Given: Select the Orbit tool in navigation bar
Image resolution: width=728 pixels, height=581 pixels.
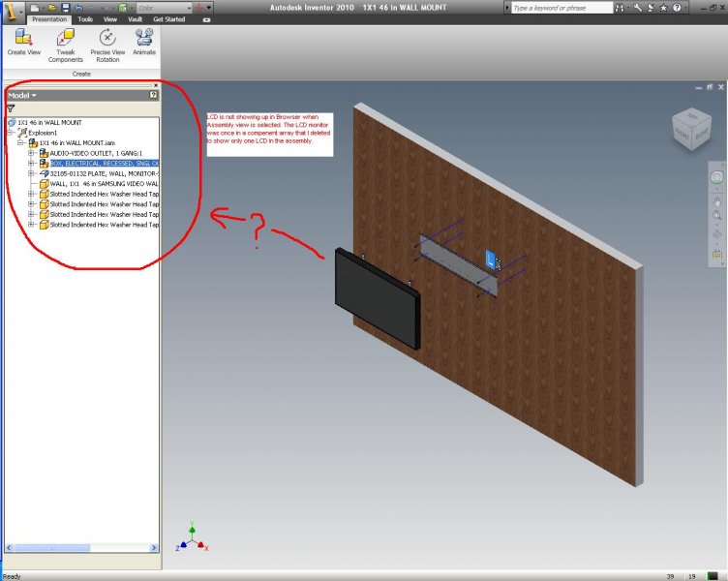Looking at the screenshot, I should coord(717,235).
